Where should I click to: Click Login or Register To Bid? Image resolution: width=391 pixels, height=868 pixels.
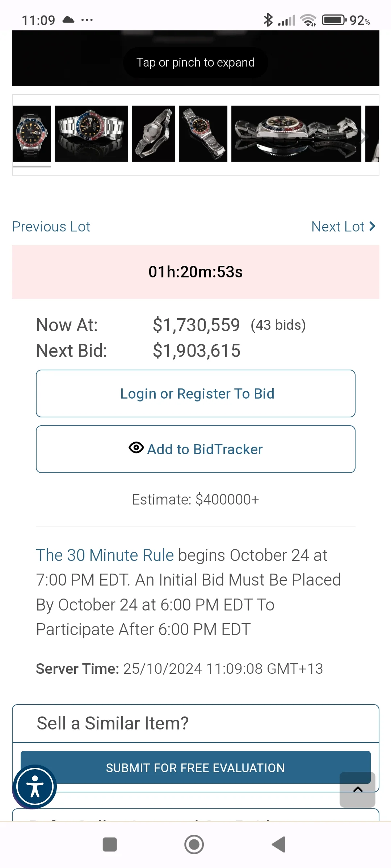pyautogui.click(x=195, y=393)
